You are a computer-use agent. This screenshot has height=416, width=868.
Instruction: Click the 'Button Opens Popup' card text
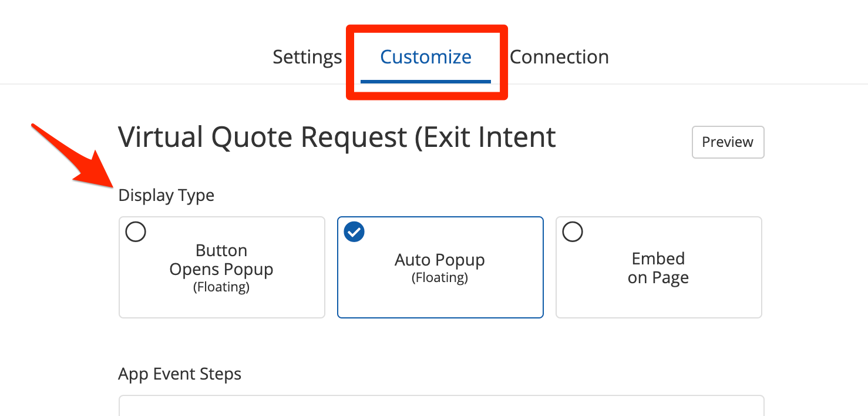point(221,260)
